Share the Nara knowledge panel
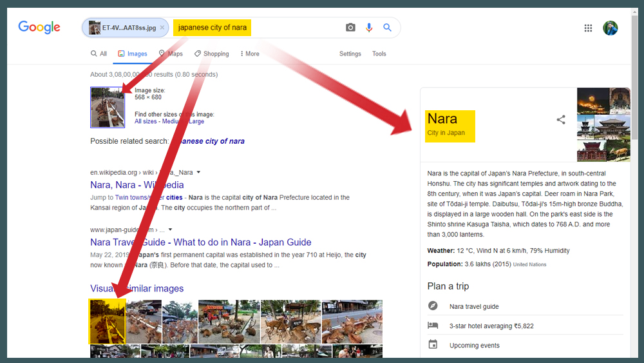This screenshot has height=363, width=644. (561, 120)
